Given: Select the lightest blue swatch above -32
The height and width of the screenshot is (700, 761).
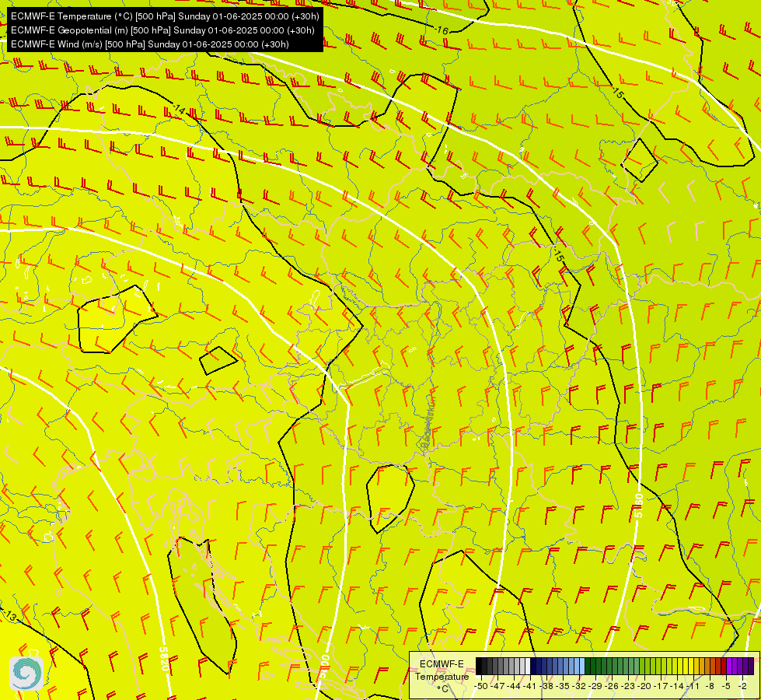Looking at the screenshot, I should [x=582, y=666].
